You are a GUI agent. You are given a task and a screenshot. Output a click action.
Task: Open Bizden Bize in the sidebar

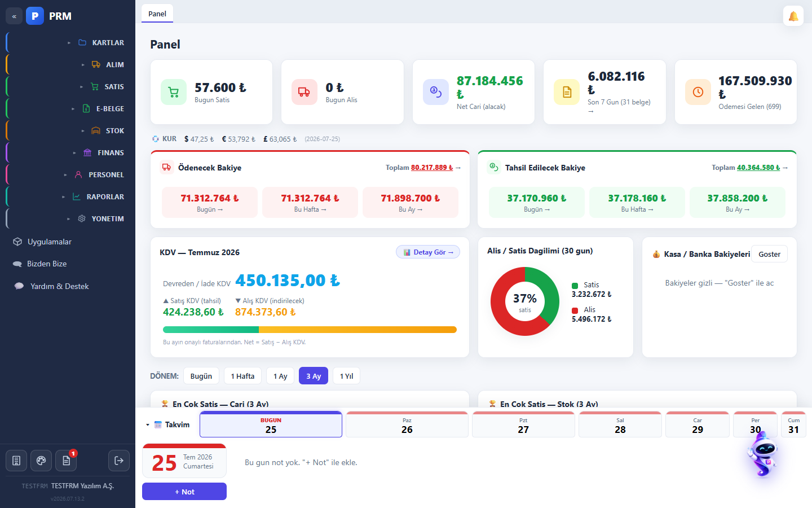68,264
